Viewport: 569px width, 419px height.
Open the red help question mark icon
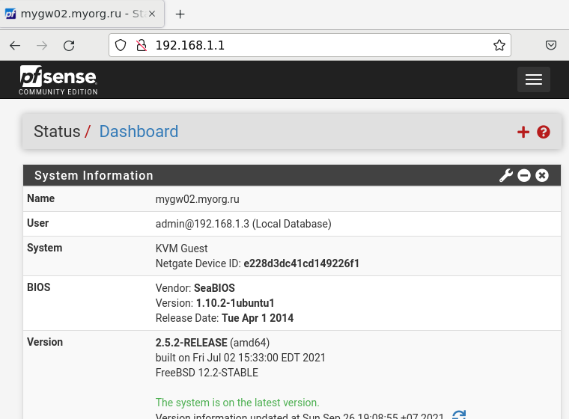point(543,132)
